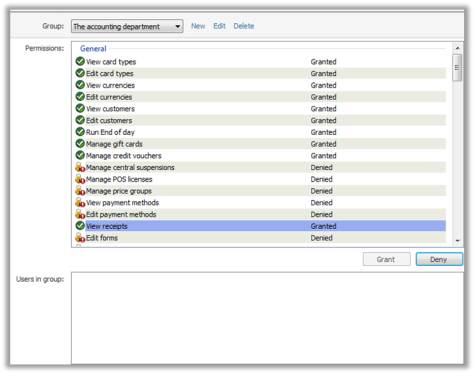Click the granted icon next to Edit card types
This screenshot has width=475, height=374.
[80, 73]
